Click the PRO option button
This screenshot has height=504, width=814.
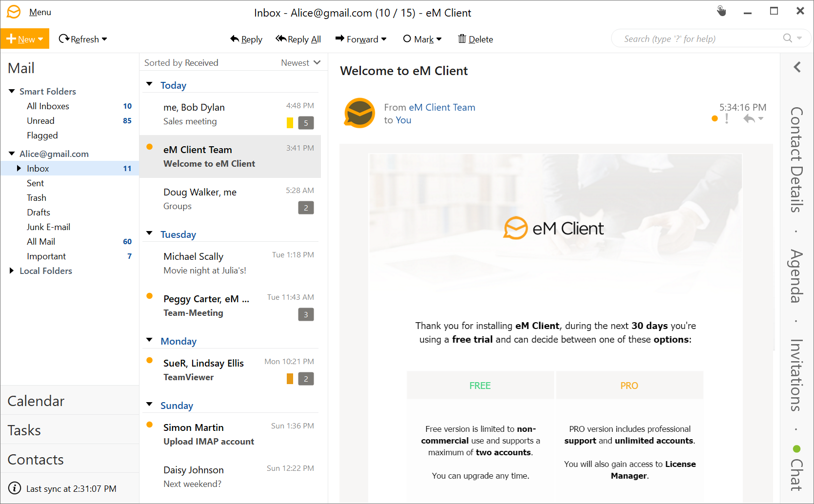pyautogui.click(x=629, y=385)
